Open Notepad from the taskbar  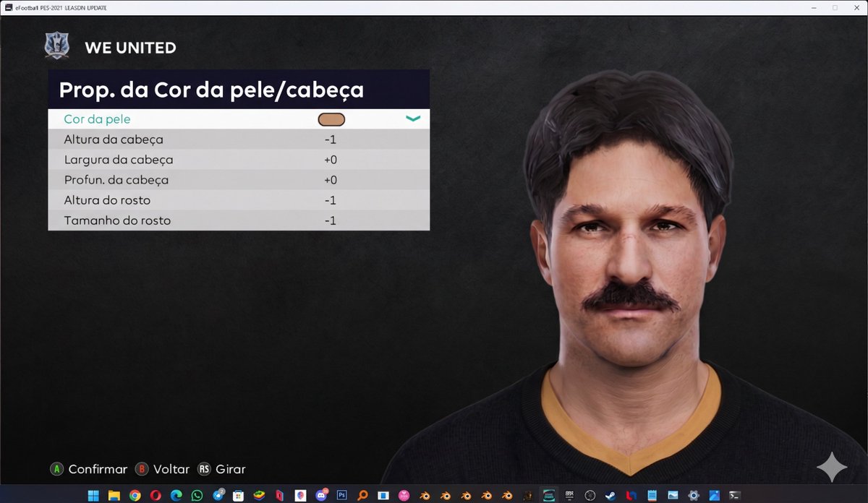(652, 495)
